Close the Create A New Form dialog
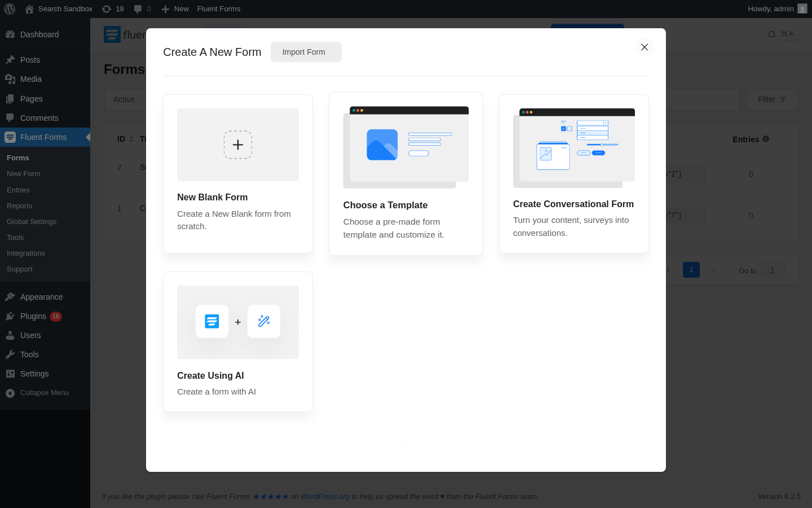812x508 pixels. tap(645, 47)
